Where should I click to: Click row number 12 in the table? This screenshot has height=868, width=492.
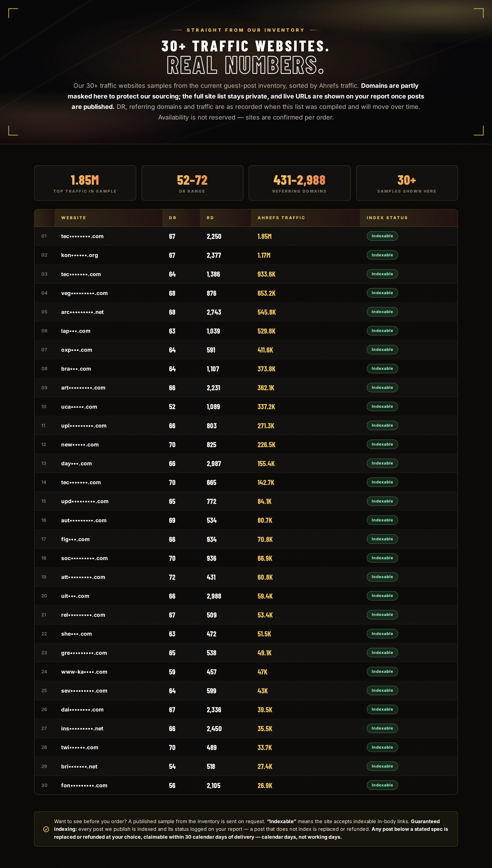pyautogui.click(x=43, y=444)
